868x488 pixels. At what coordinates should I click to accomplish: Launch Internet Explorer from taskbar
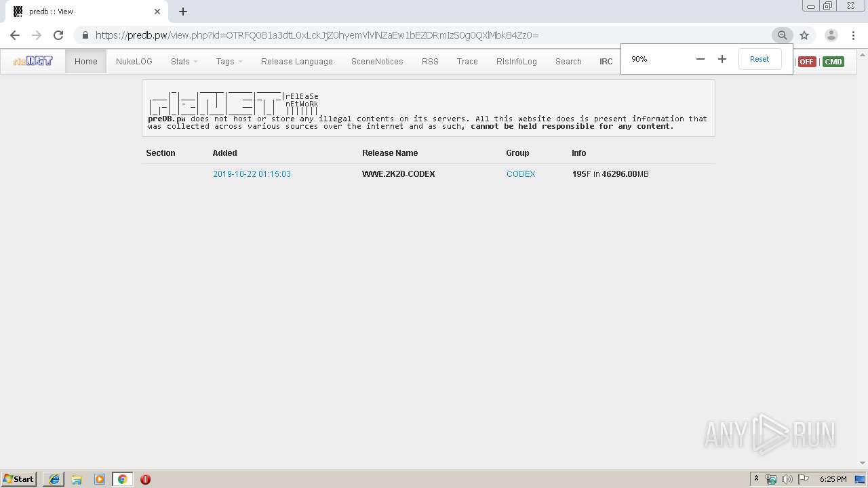(x=54, y=479)
